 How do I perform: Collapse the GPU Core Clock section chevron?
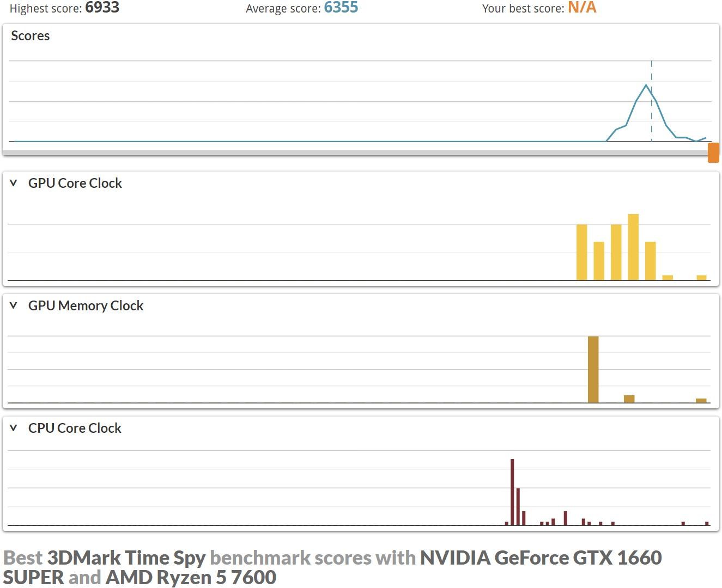click(x=14, y=183)
